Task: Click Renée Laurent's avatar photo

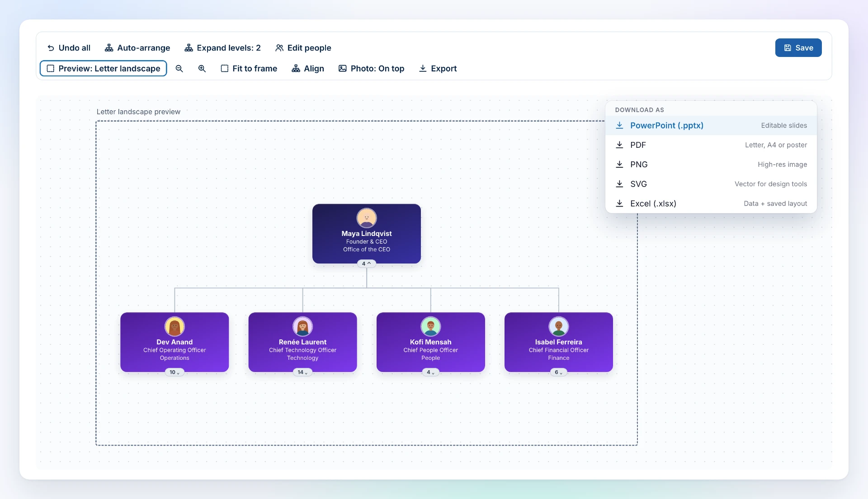Action: pyautogui.click(x=303, y=326)
